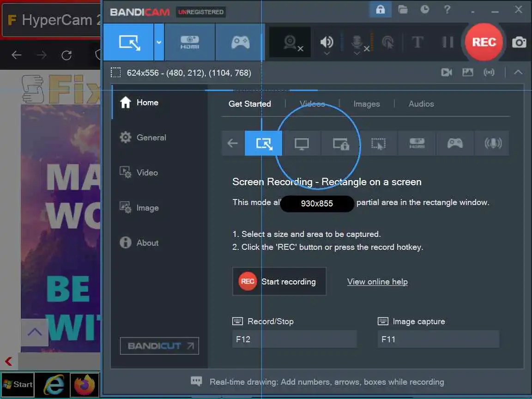Open Image settings in sidebar
Viewport: 532px width, 399px height.
[159, 208]
